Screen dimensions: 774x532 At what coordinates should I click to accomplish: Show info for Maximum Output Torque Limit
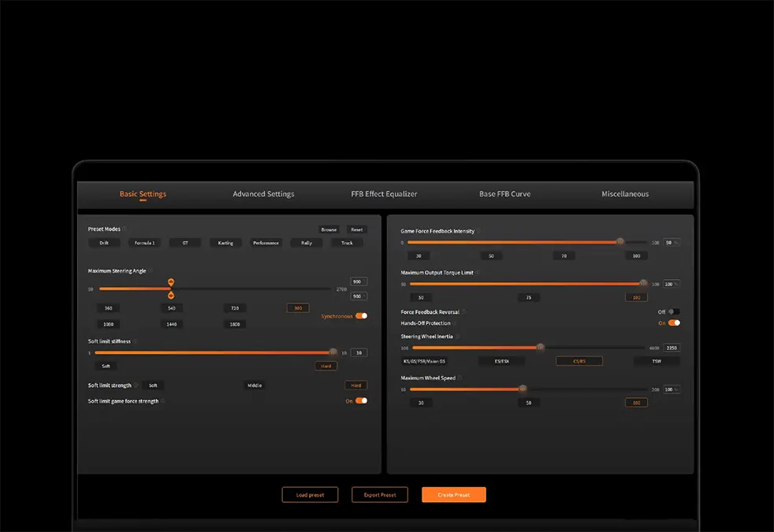tap(478, 273)
